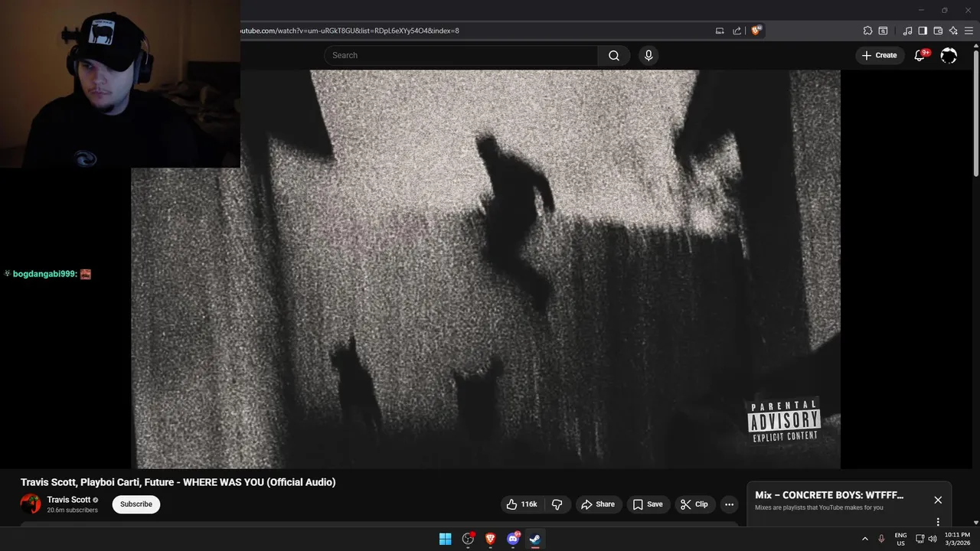Click the Create button
Viewport: 980px width, 551px height.
(880, 55)
